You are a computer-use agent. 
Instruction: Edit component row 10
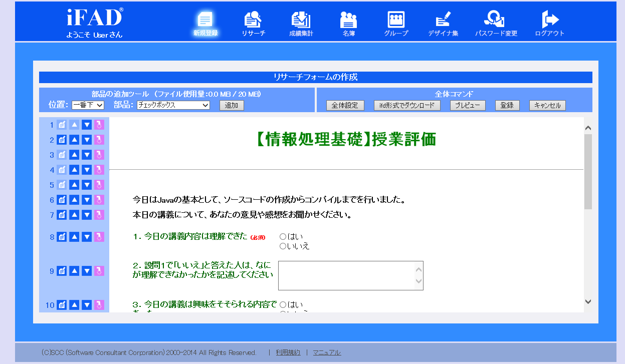(x=62, y=305)
